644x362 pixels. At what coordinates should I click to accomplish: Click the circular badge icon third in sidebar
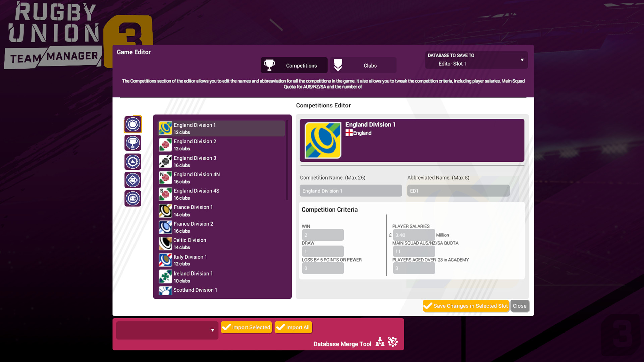tap(133, 161)
